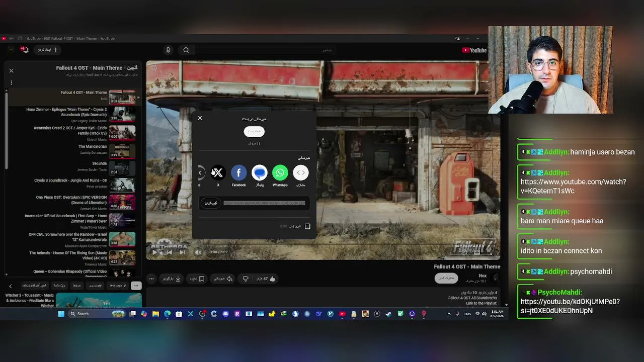Skip to the next video in the player

click(x=182, y=252)
